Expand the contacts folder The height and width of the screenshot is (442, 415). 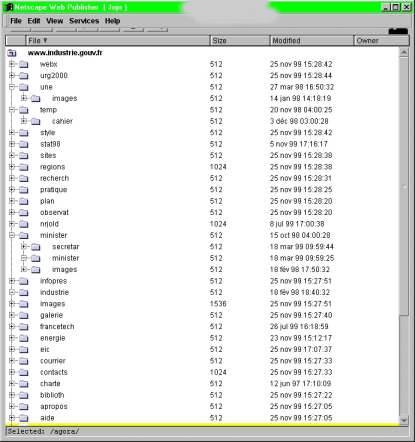(12, 372)
